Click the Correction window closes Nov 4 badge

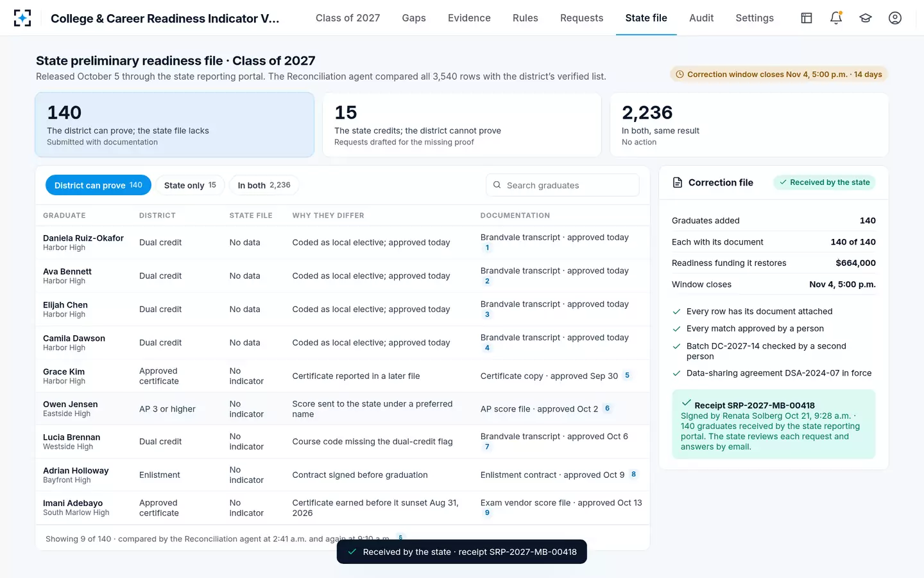[779, 74]
